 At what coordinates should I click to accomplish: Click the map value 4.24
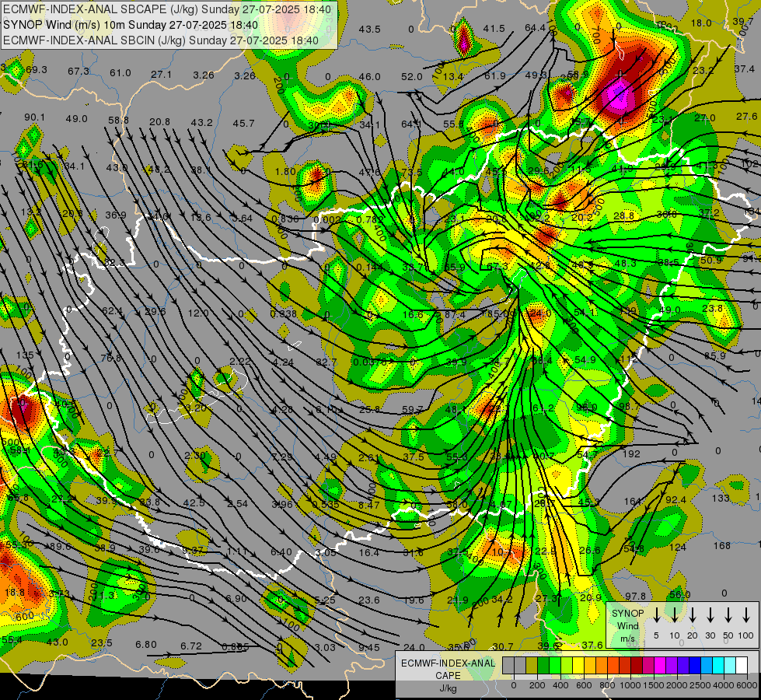coord(283,362)
